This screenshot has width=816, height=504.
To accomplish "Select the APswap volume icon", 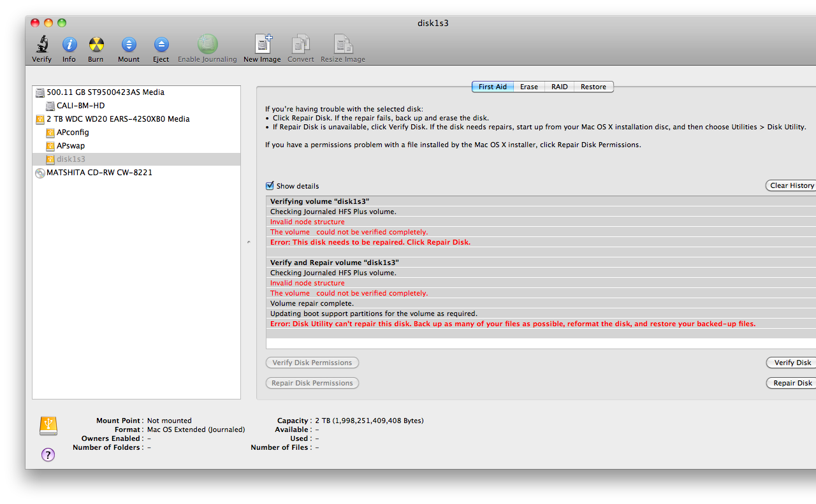I will (50, 146).
